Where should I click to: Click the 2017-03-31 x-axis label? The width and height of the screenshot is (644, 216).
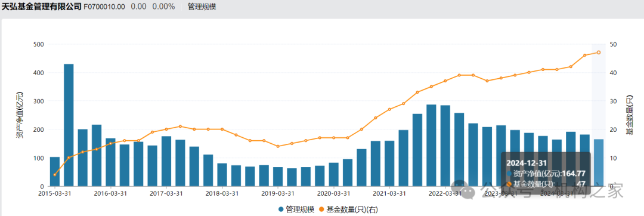point(166,193)
